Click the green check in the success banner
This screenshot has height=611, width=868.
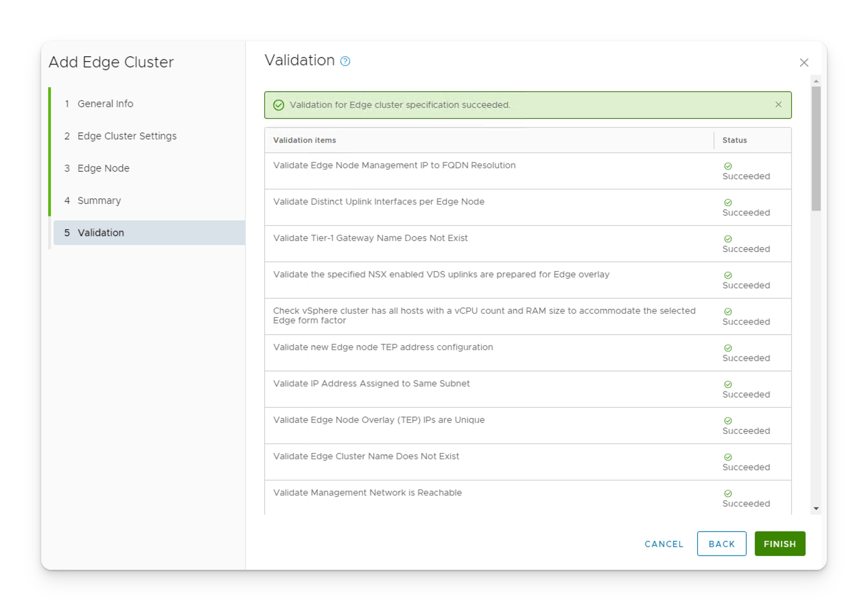(x=279, y=104)
